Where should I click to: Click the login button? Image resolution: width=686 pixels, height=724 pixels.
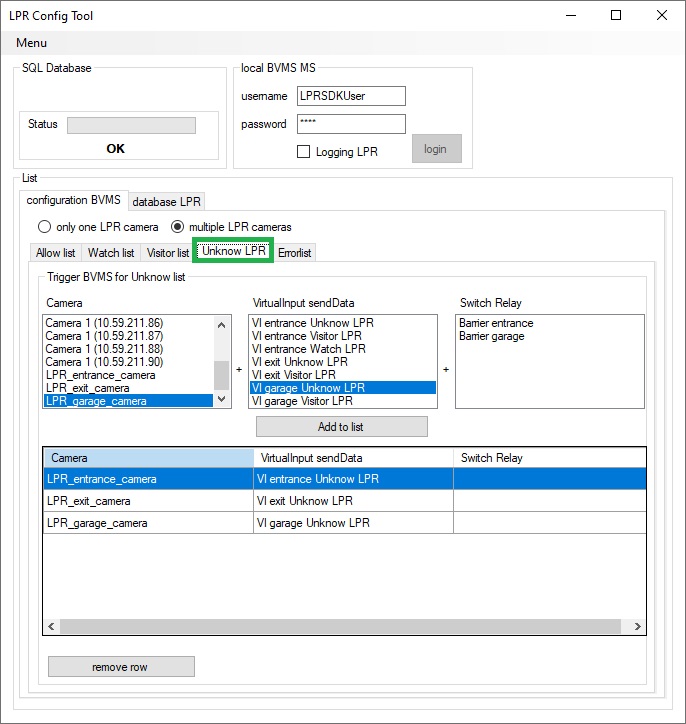(436, 149)
